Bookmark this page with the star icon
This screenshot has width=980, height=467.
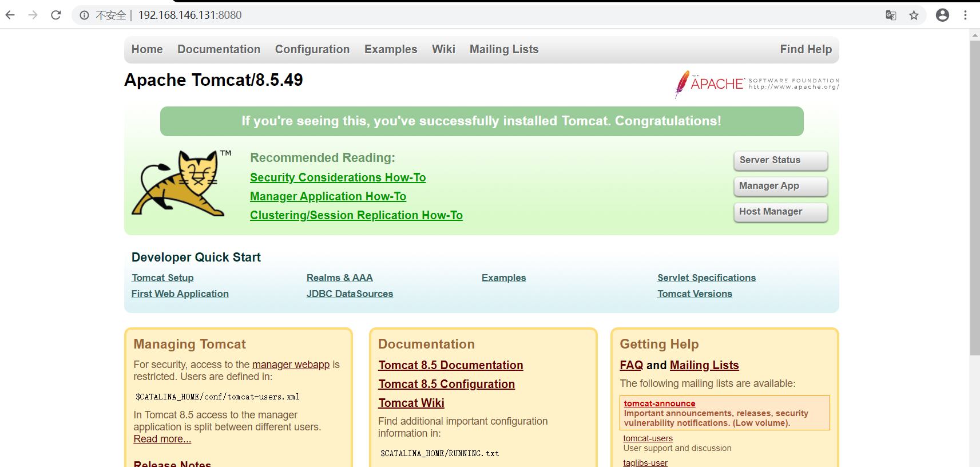914,15
